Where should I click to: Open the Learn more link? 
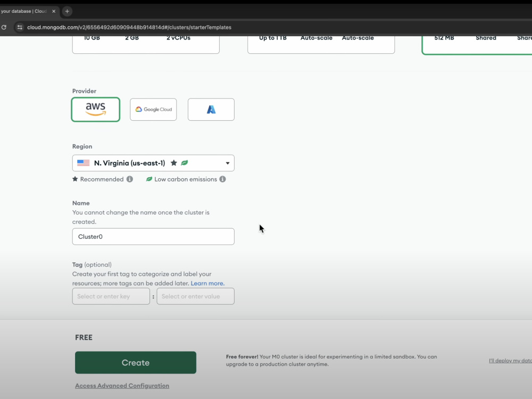pyautogui.click(x=207, y=284)
